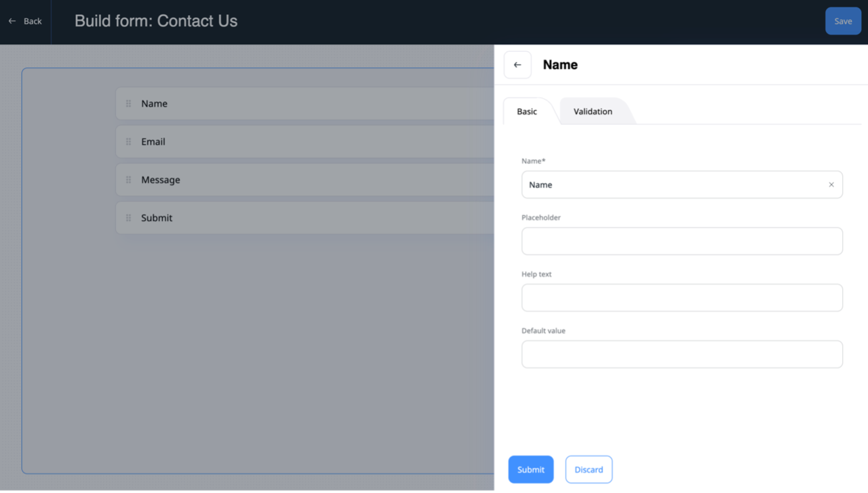Click the panel back arrow beside Name heading
The image size is (868, 493).
pyautogui.click(x=517, y=65)
